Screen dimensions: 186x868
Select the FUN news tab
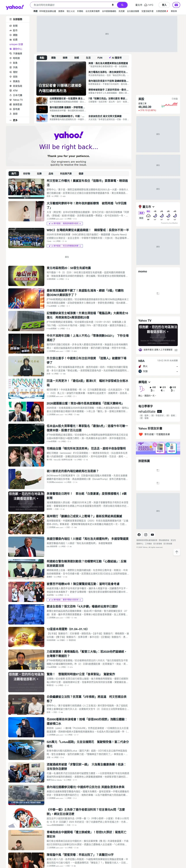(x=100, y=58)
